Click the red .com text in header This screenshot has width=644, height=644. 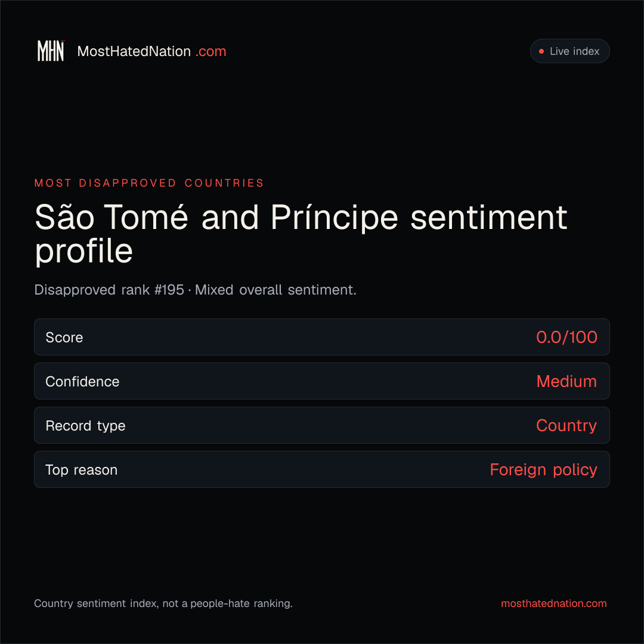[x=210, y=51]
